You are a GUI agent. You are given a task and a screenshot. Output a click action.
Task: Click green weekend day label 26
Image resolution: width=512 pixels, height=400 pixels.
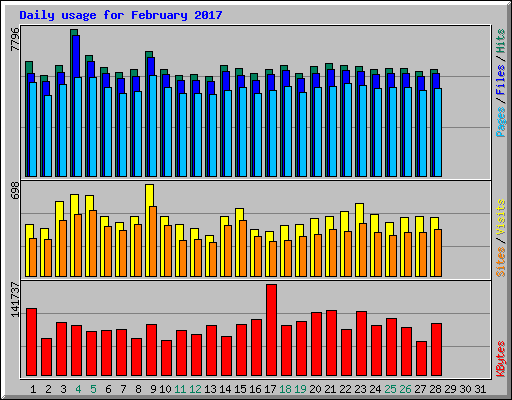[x=406, y=389]
